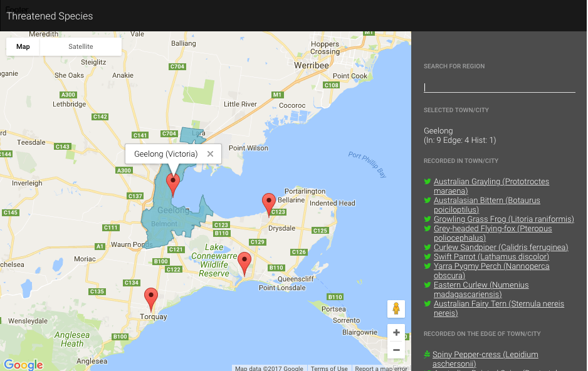Image resolution: width=588 pixels, height=371 pixels.
Task: Click the red marker near Lake Connewarre reserve
Action: click(244, 263)
